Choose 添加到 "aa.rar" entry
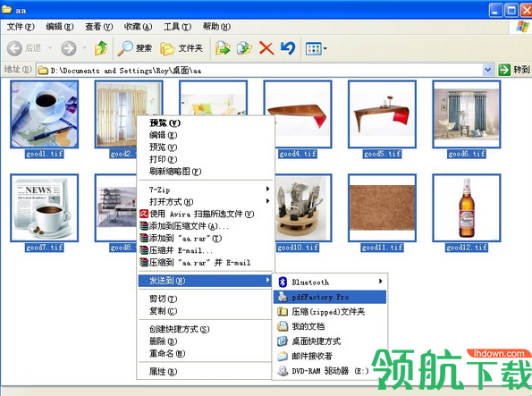This screenshot has height=396, width=532. tap(206, 238)
